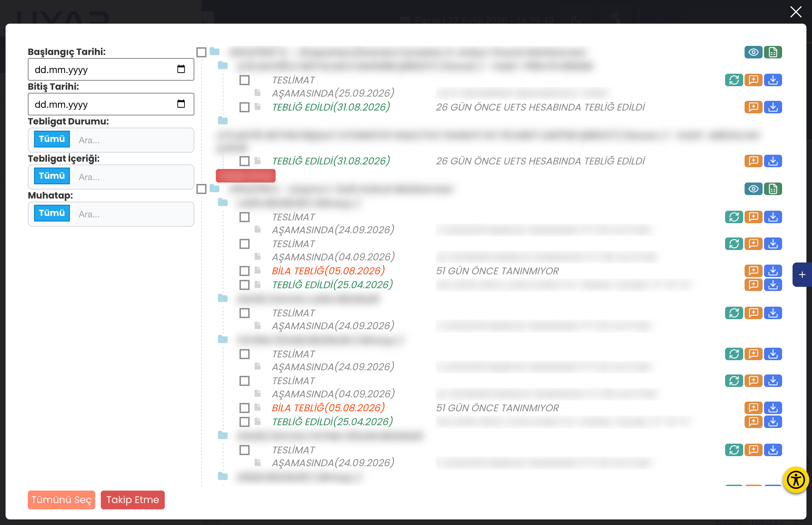Screen dimensions: 812x525
Task: Add a note to the second Tebliğ Edildi (31.08.2026) row
Action: click(x=753, y=161)
